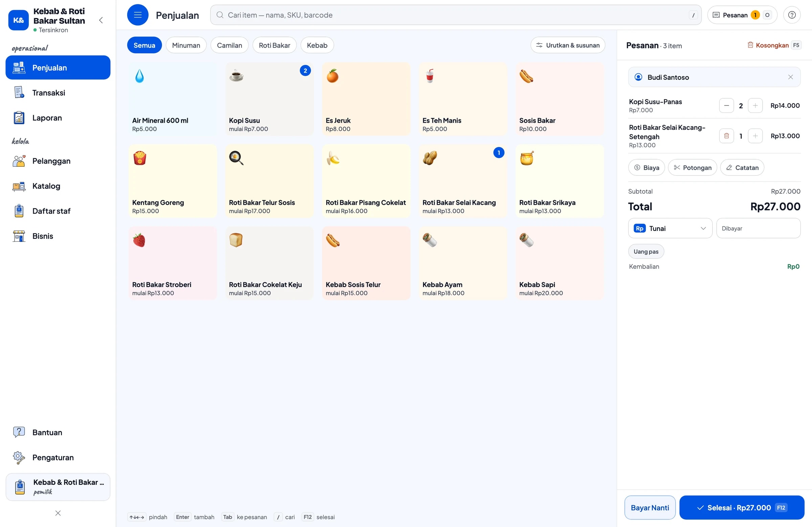Close the sidebar with the bottom X icon

coord(58,513)
